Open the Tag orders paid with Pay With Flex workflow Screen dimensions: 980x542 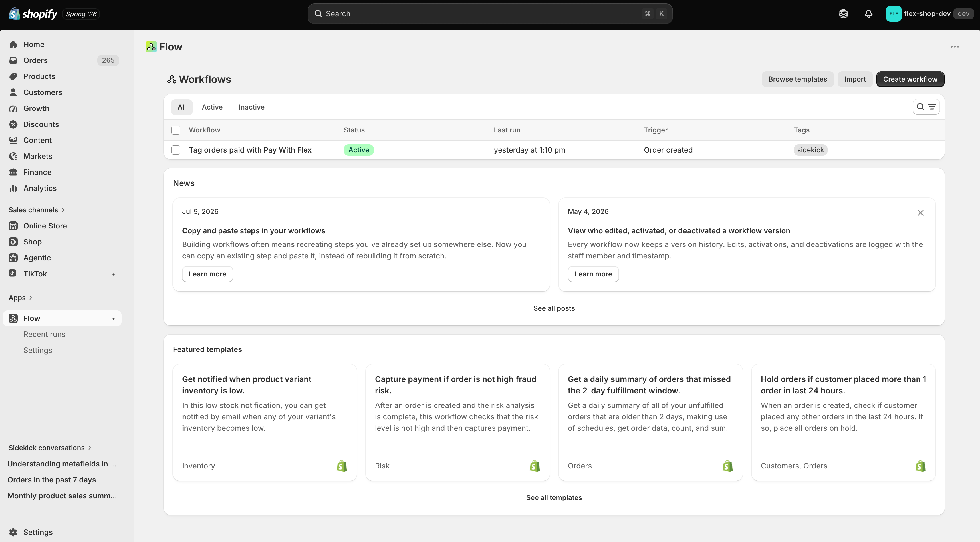tap(250, 150)
